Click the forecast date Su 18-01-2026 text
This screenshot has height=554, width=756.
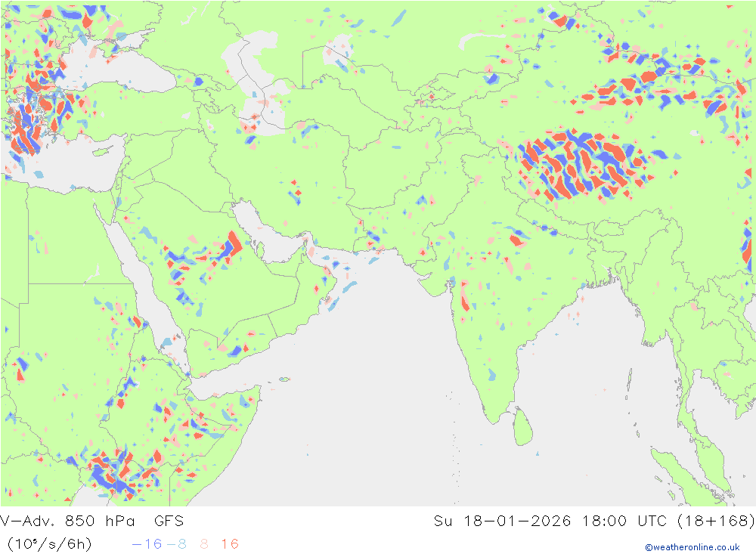(x=502, y=522)
